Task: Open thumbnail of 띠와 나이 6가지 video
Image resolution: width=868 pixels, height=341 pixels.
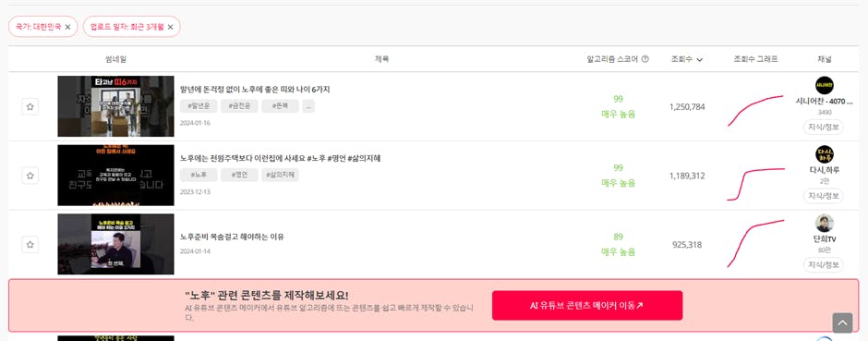Action: [x=115, y=106]
